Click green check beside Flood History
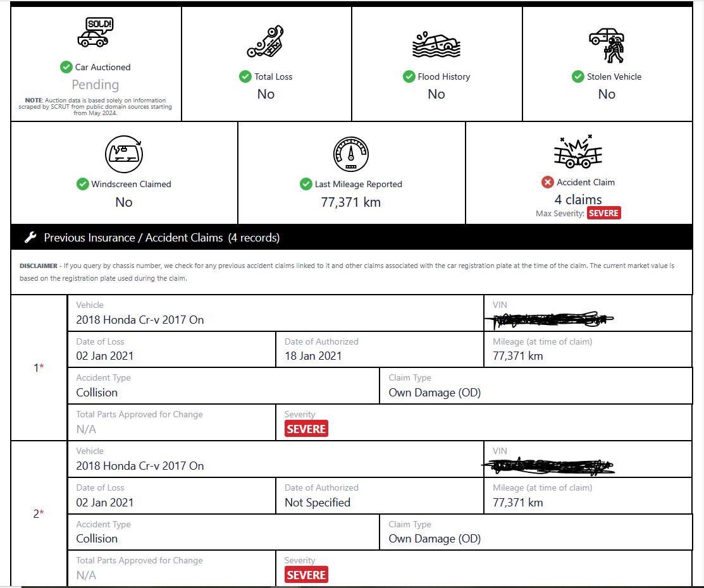Image resolution: width=704 pixels, height=588 pixels. (x=409, y=77)
